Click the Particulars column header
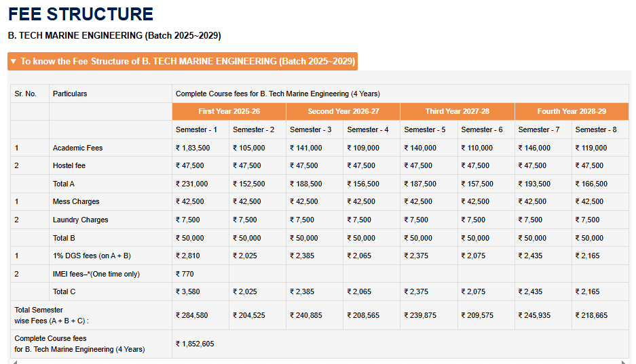The width and height of the screenshot is (636, 364). [x=70, y=94]
